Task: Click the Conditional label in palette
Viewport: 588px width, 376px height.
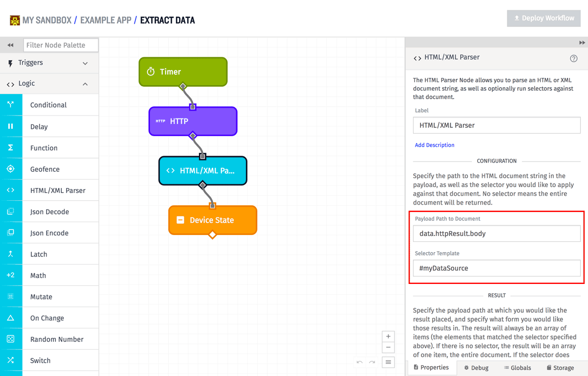Action: (49, 105)
